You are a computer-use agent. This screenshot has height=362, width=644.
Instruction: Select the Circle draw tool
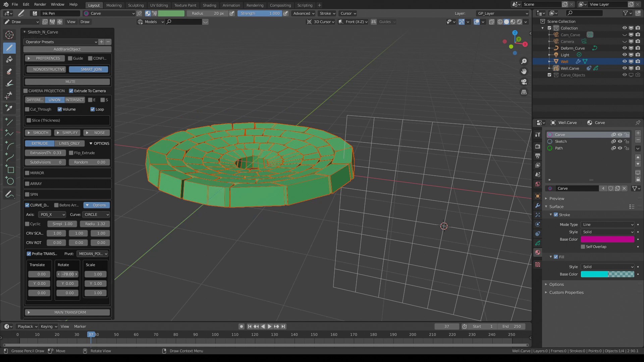[x=9, y=181]
